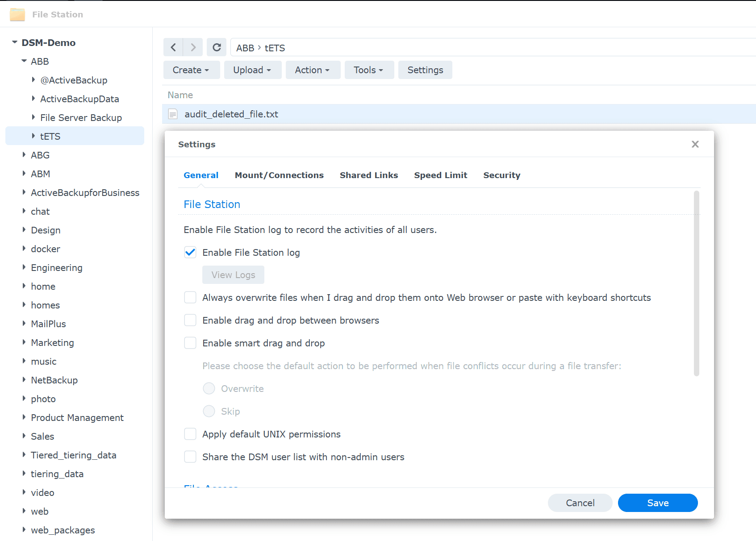Viewport: 756px width, 541px height.
Task: Open the ActiveBackupforBusiness folder in tree
Action: (x=85, y=193)
